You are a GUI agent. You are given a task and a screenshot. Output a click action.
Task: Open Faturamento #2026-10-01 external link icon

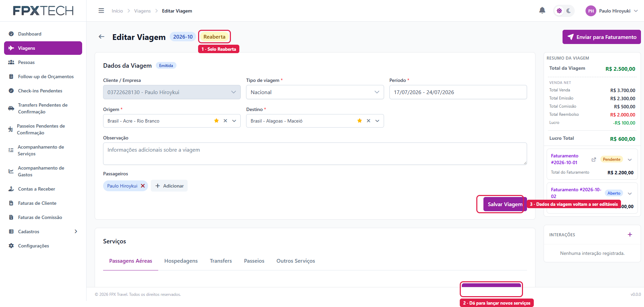click(x=594, y=159)
